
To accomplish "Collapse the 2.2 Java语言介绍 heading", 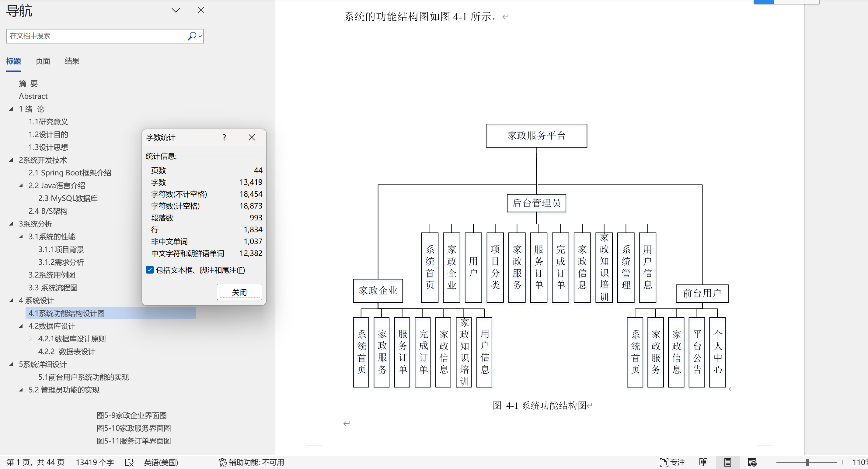I will pos(21,185).
